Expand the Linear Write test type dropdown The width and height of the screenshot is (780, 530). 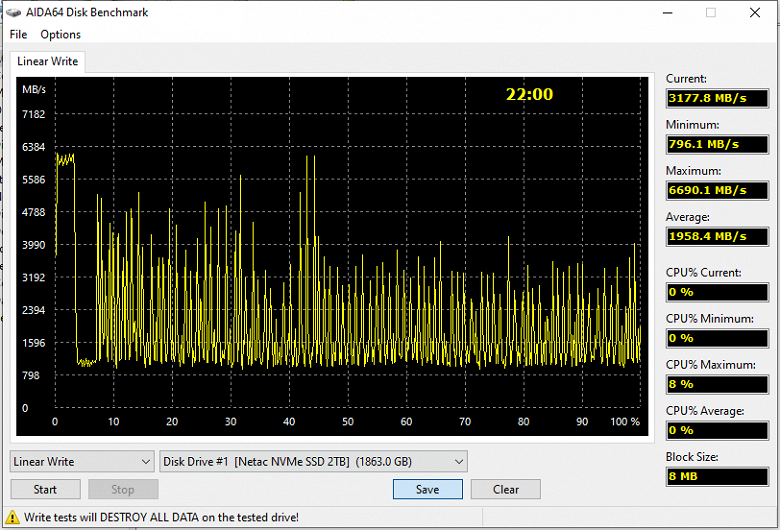82,462
